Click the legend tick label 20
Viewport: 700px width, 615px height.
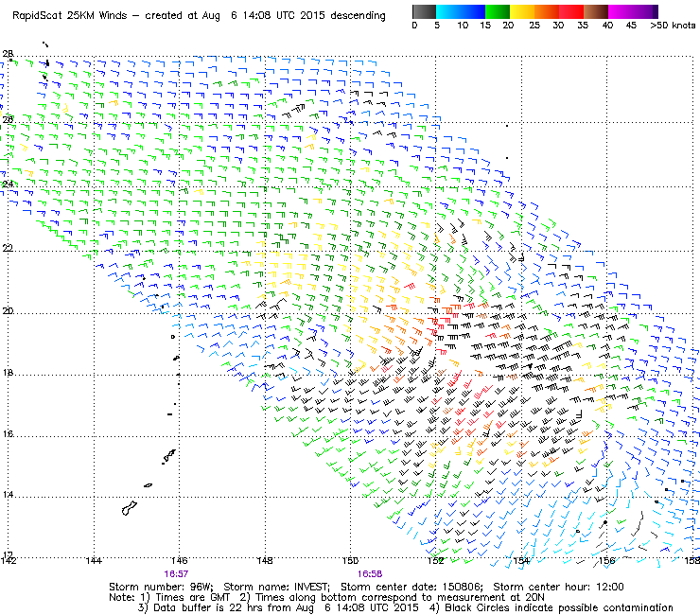pos(509,26)
